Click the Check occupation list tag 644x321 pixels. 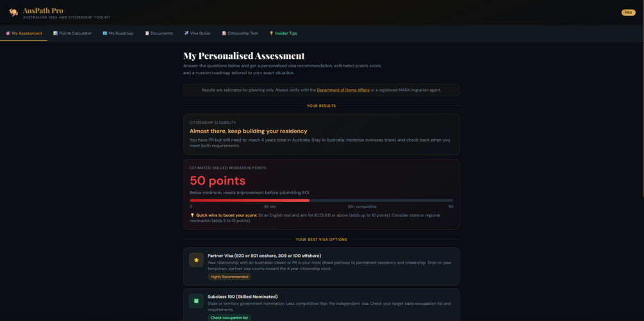click(229, 318)
